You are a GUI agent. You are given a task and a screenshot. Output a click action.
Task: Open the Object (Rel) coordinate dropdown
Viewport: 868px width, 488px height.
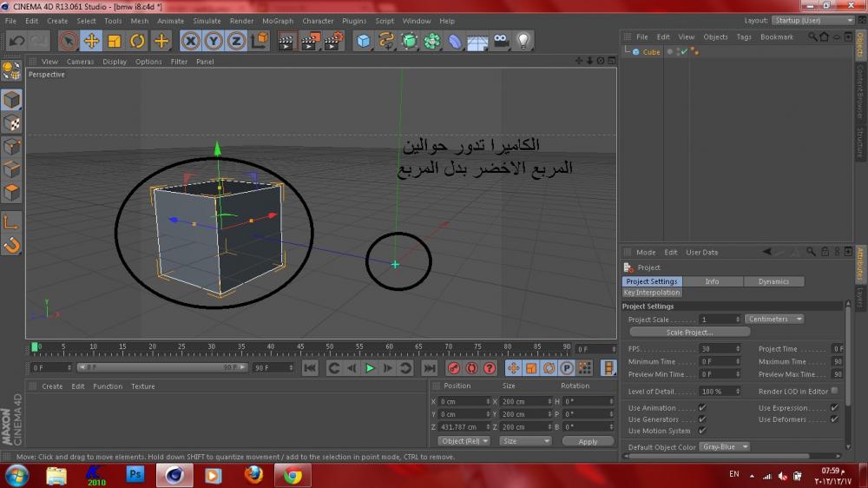click(464, 441)
